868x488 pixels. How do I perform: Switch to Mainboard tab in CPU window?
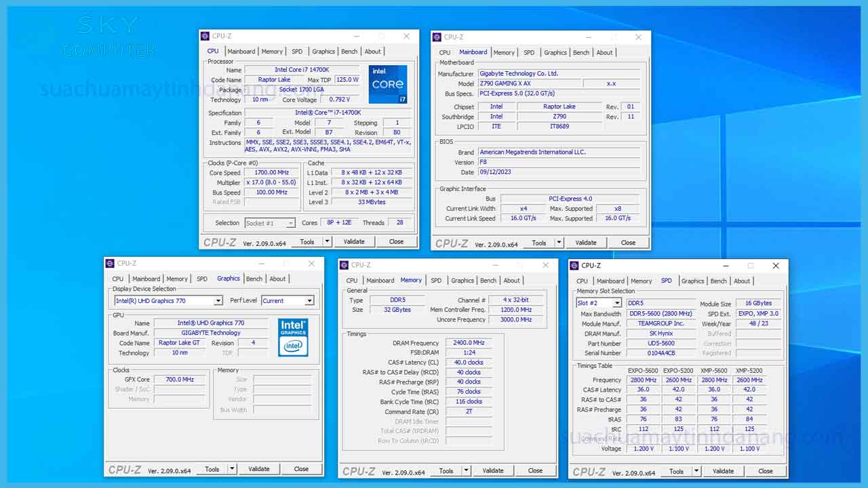click(x=241, y=52)
